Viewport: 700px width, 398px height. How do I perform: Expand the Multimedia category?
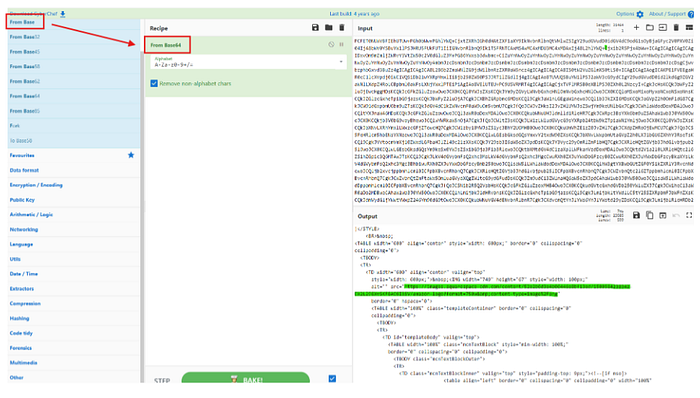(x=73, y=363)
